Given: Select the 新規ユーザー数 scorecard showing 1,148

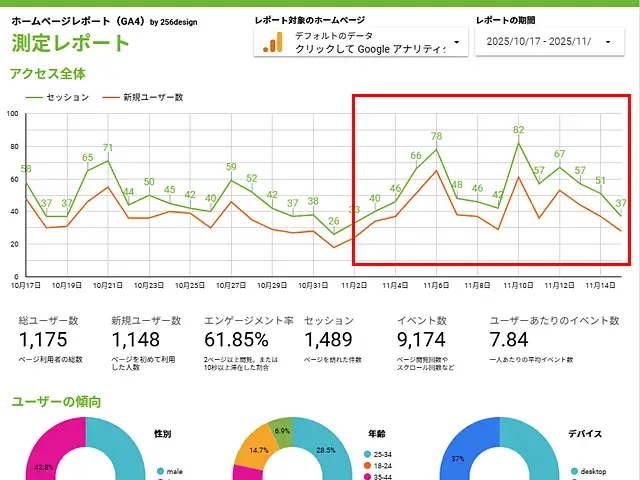Looking at the screenshot, I should click(x=146, y=340).
